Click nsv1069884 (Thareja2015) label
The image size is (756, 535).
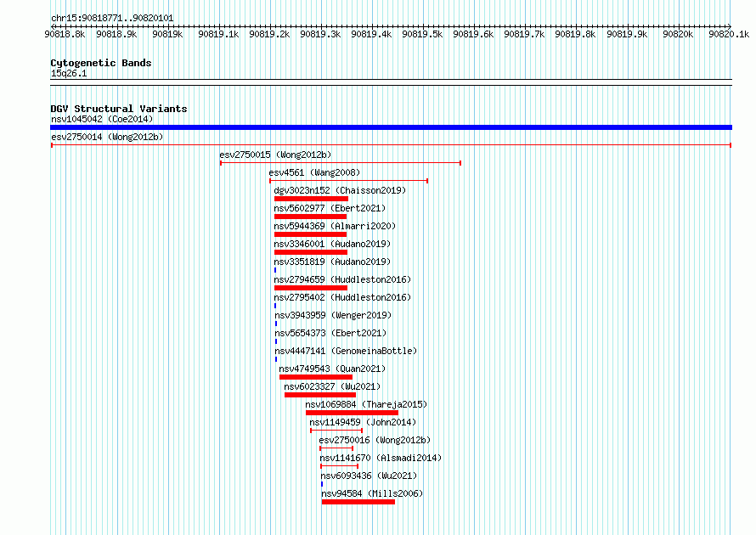(366, 404)
